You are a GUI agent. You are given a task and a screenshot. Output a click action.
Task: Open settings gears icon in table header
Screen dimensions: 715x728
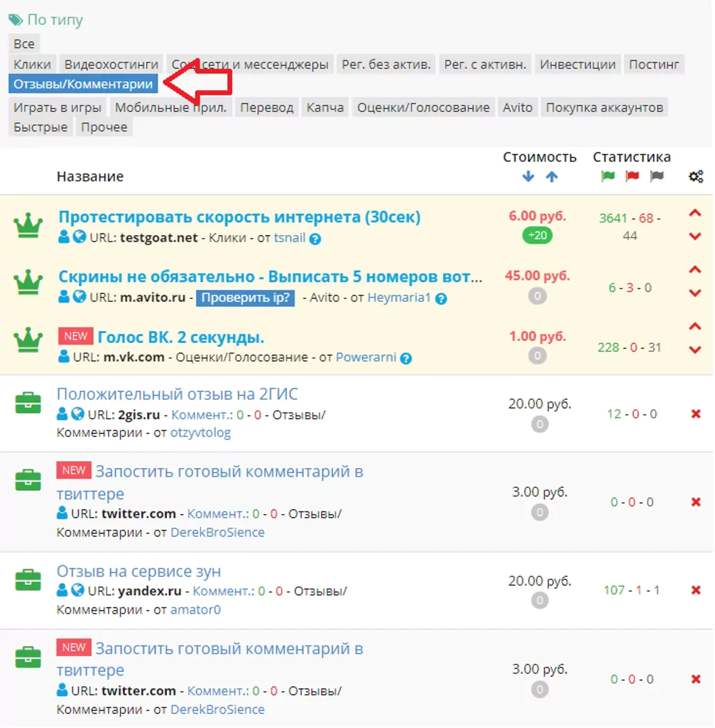coord(696,176)
